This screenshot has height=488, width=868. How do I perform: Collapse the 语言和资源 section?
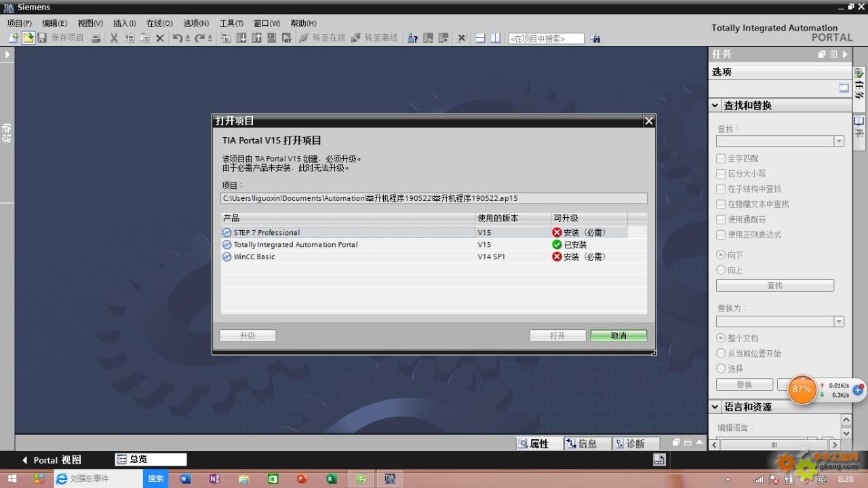(715, 407)
